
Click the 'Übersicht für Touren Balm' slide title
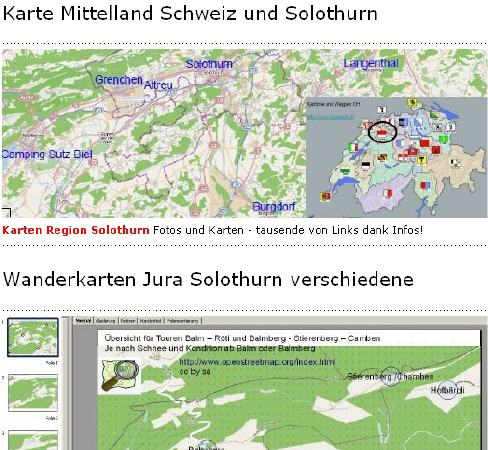coord(242,338)
